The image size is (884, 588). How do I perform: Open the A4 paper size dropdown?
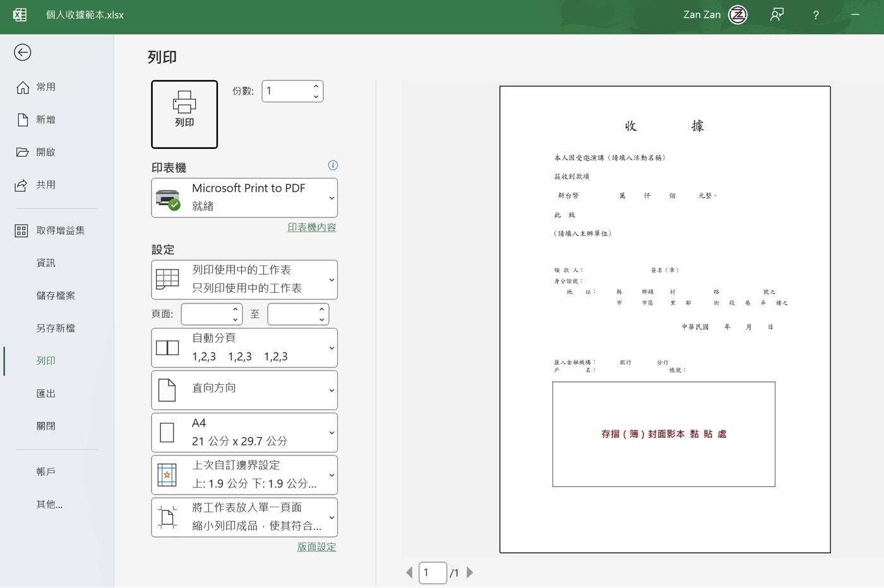pos(244,432)
